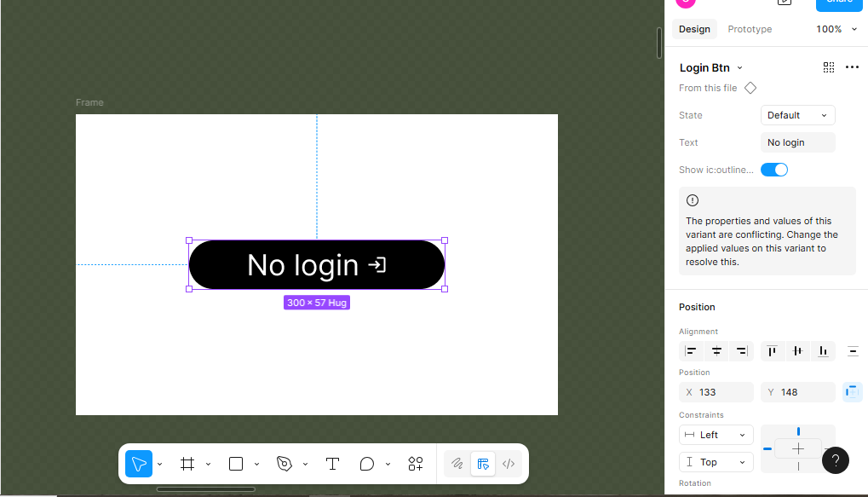
Task: Switch to the Prototype tab
Action: tap(750, 29)
